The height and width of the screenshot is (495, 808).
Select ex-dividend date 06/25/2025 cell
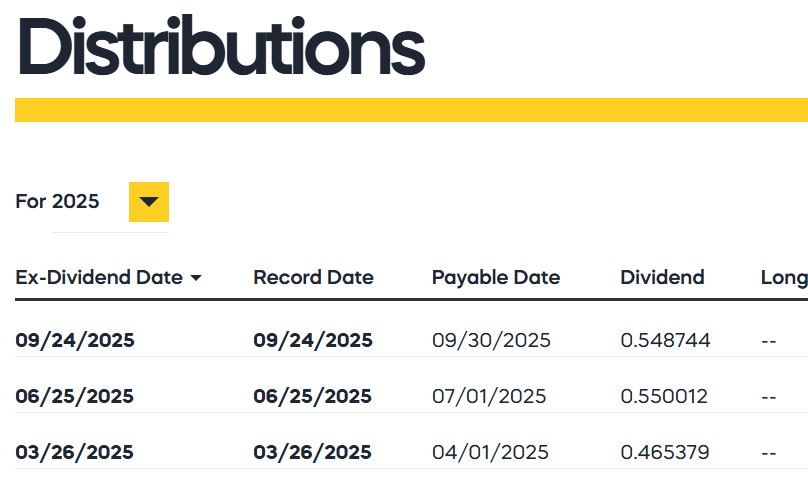tap(75, 397)
